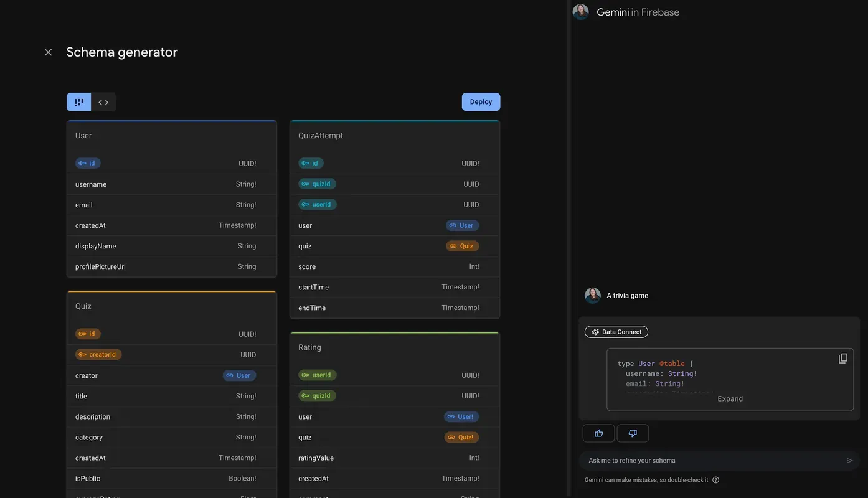
Task: Click createdAt field in User table
Action: tap(171, 225)
